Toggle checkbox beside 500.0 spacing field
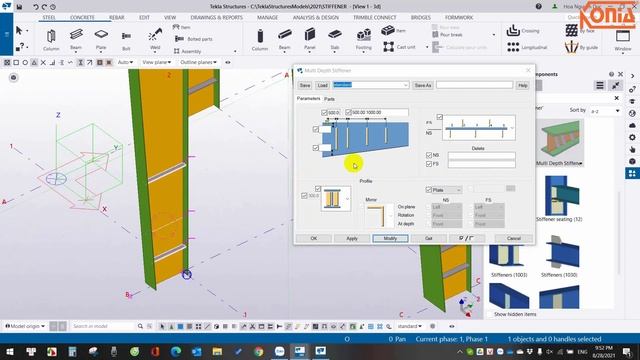This screenshot has height=360, width=640. [x=324, y=112]
